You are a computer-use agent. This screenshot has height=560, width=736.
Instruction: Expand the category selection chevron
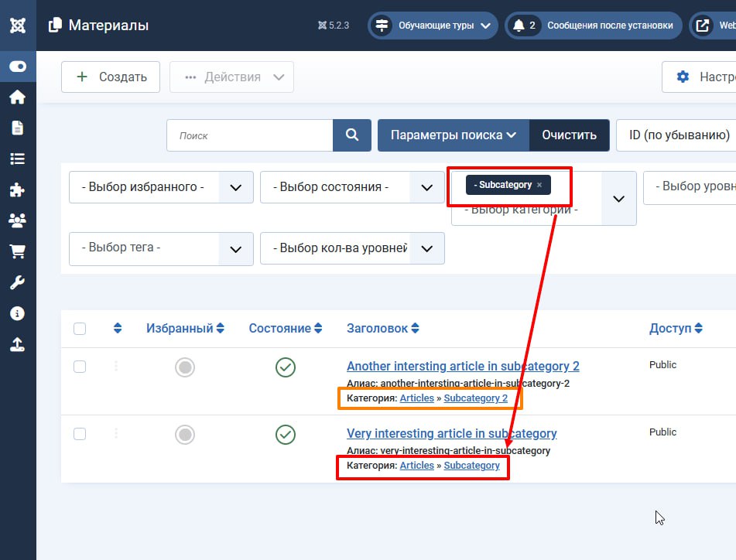tap(619, 199)
